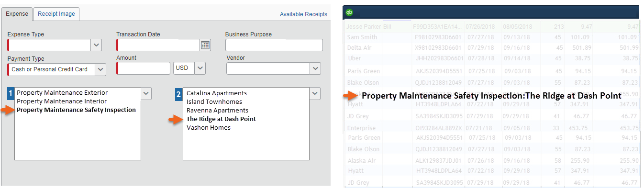Expand the Expense Type dropdown
The image size is (644, 190).
coord(97,45)
